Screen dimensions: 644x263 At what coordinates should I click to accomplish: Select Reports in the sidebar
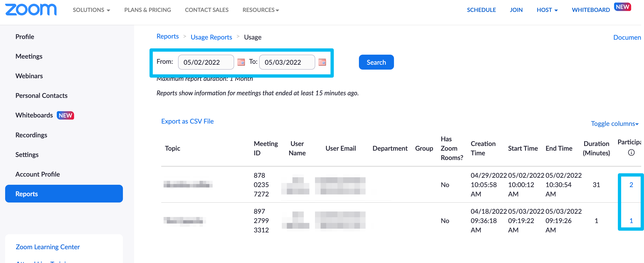point(64,194)
